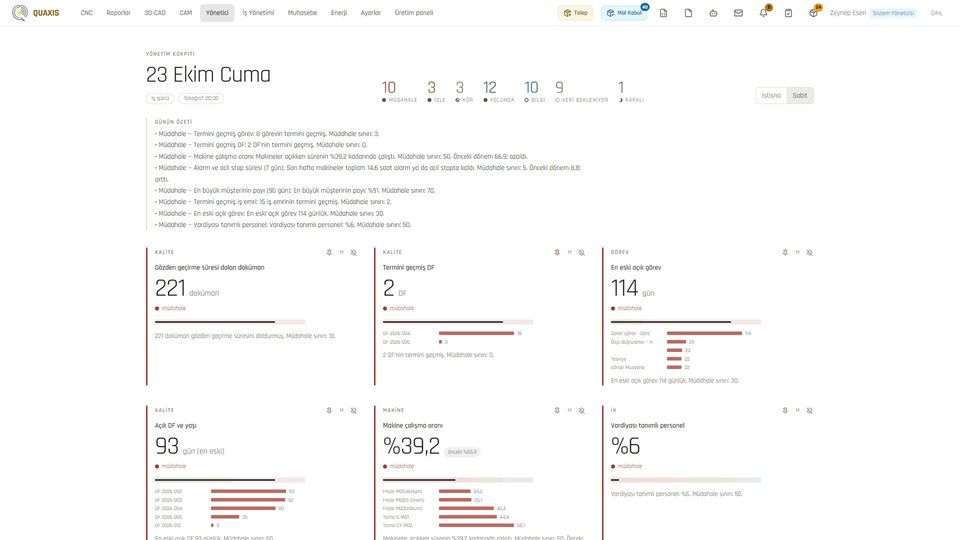Open the Zeynep Esen user profile

[x=847, y=13]
